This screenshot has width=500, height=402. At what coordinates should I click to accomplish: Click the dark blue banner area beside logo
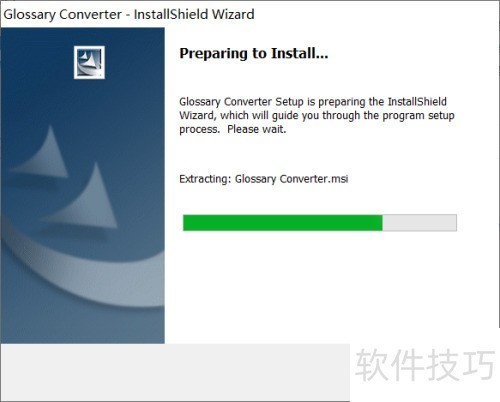(x=133, y=63)
